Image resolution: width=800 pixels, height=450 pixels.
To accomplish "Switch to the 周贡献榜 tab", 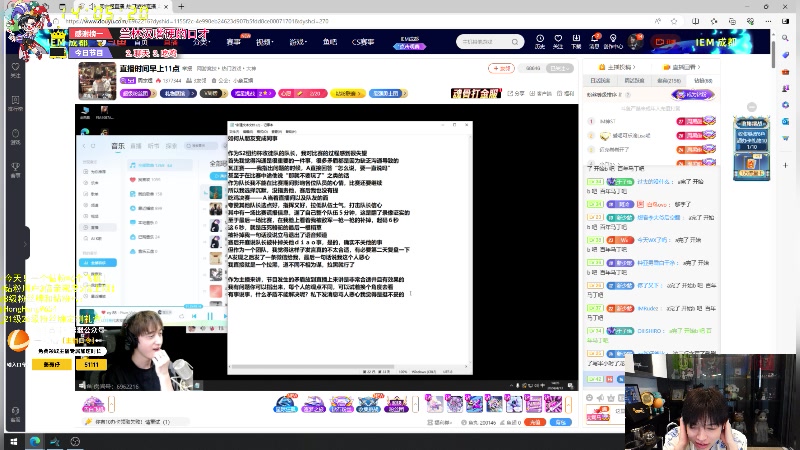I will coord(634,81).
